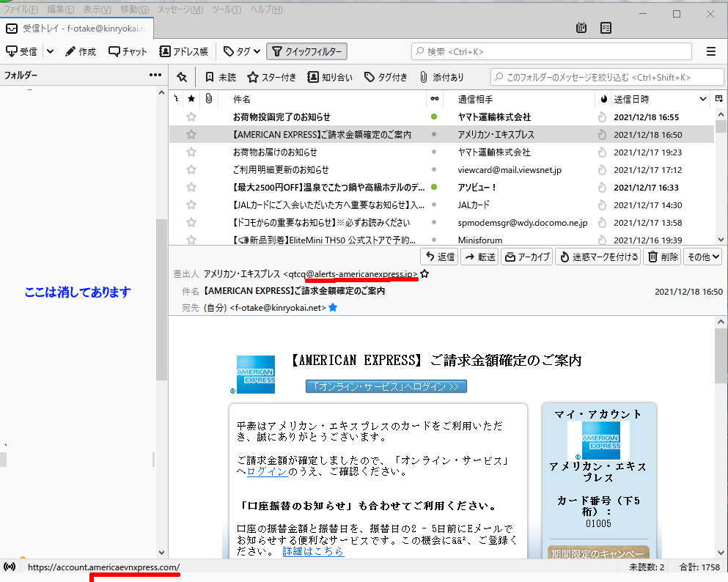Select the 受信トレイ inbox tab

tap(76, 29)
